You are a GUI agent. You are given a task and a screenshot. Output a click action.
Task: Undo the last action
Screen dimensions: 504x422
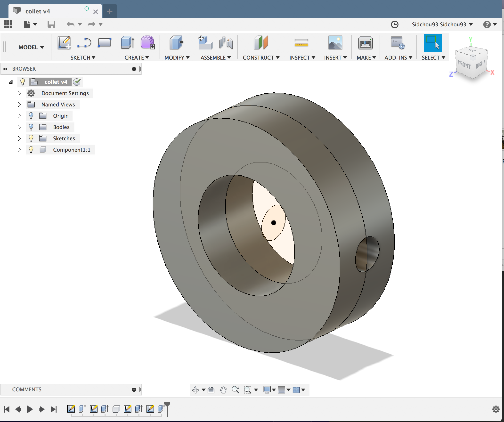point(71,24)
